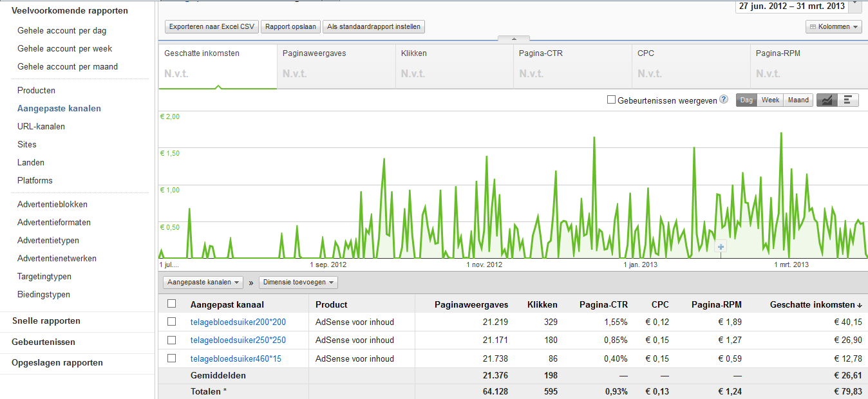Tick the select-all checkbox in table header

pos(172,304)
